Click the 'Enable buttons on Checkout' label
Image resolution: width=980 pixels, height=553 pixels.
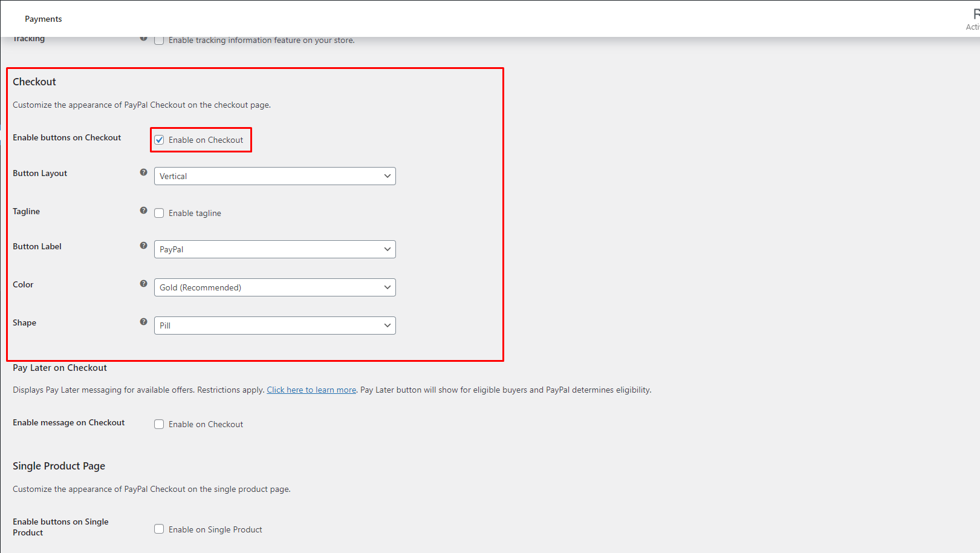click(x=67, y=137)
